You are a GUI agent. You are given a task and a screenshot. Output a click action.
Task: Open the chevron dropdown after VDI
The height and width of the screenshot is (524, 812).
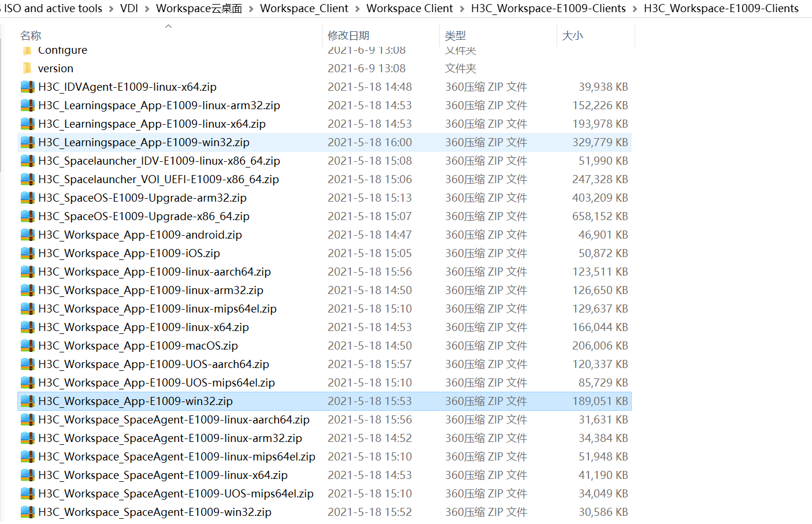click(147, 9)
